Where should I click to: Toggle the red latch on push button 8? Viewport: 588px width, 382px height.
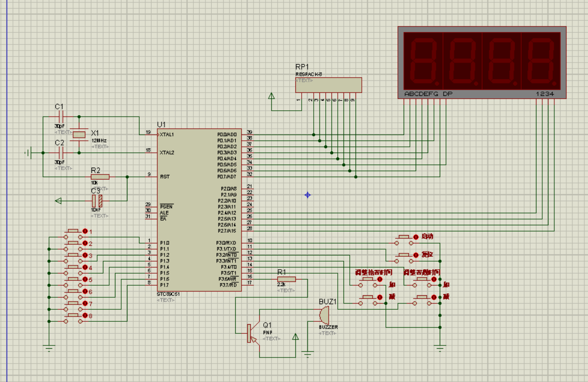[85, 316]
